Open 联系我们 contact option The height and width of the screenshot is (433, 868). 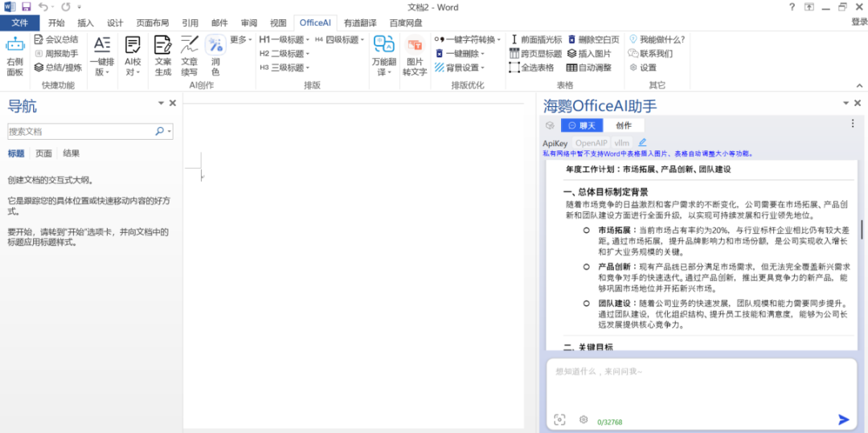pyautogui.click(x=650, y=54)
